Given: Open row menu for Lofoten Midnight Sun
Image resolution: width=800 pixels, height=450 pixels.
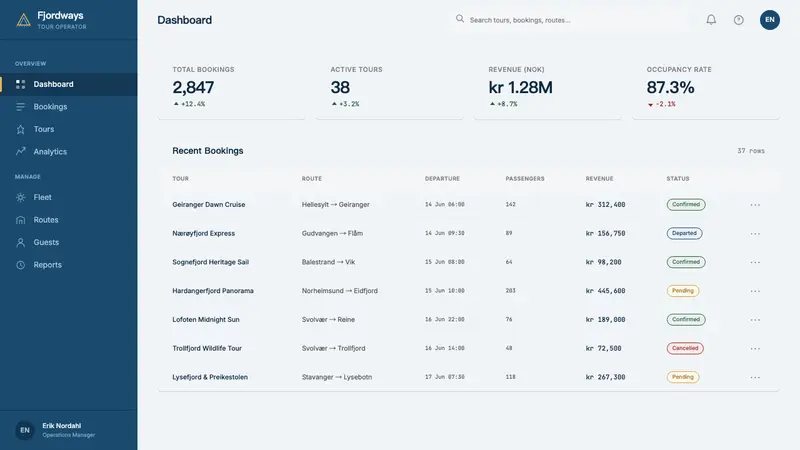Looking at the screenshot, I should [x=755, y=319].
